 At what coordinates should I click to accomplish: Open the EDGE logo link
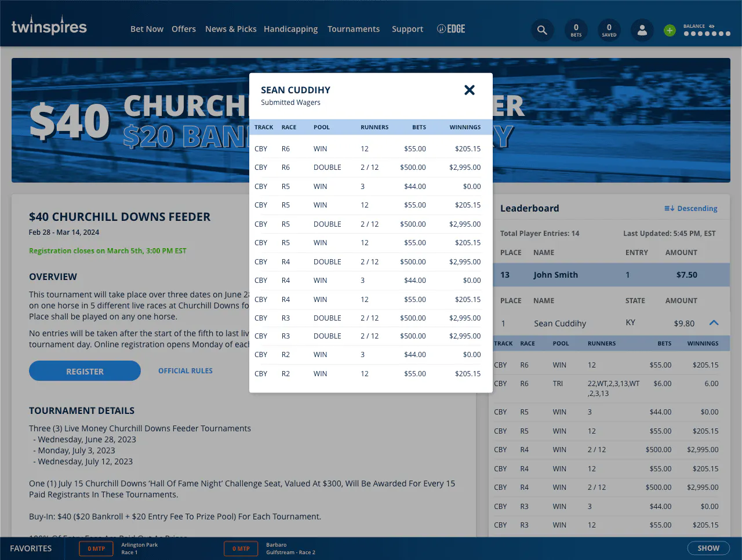(451, 29)
